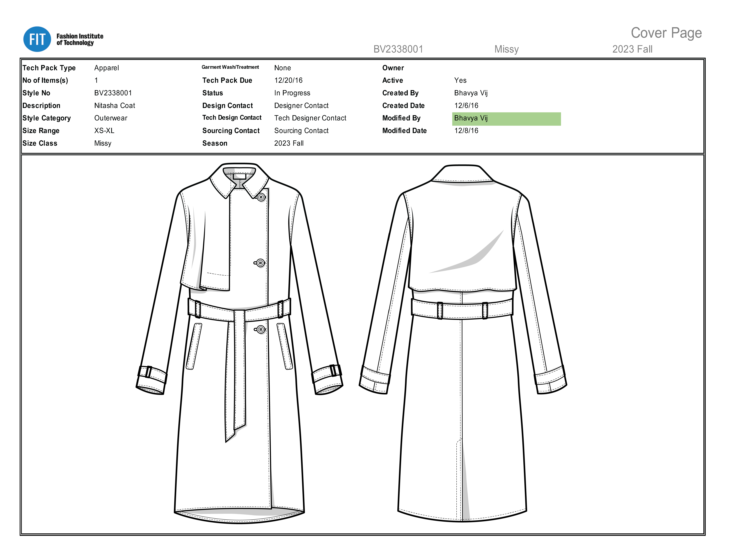The width and height of the screenshot is (747, 560).
Task: Click the 'Style Category' label
Action: 47,118
